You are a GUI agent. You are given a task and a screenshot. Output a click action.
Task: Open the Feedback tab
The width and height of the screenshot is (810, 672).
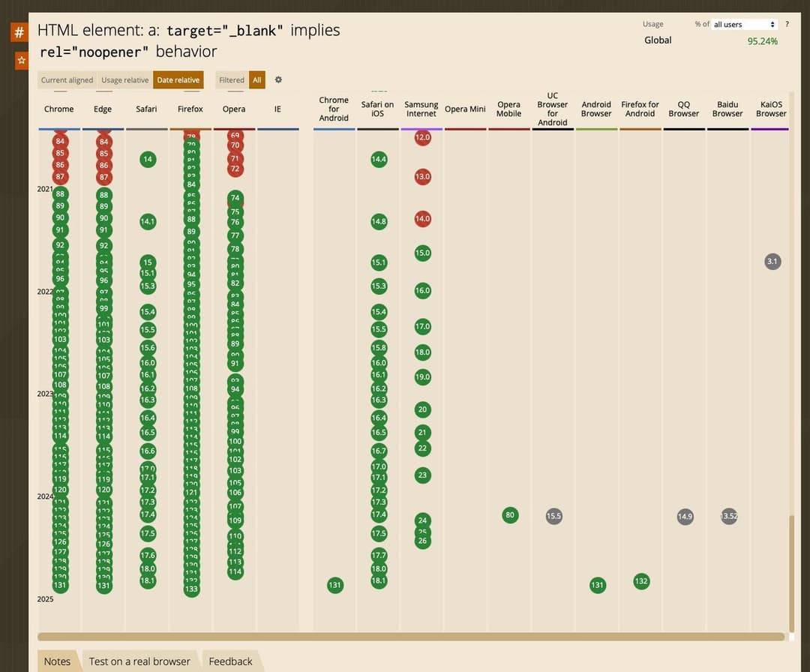(230, 661)
